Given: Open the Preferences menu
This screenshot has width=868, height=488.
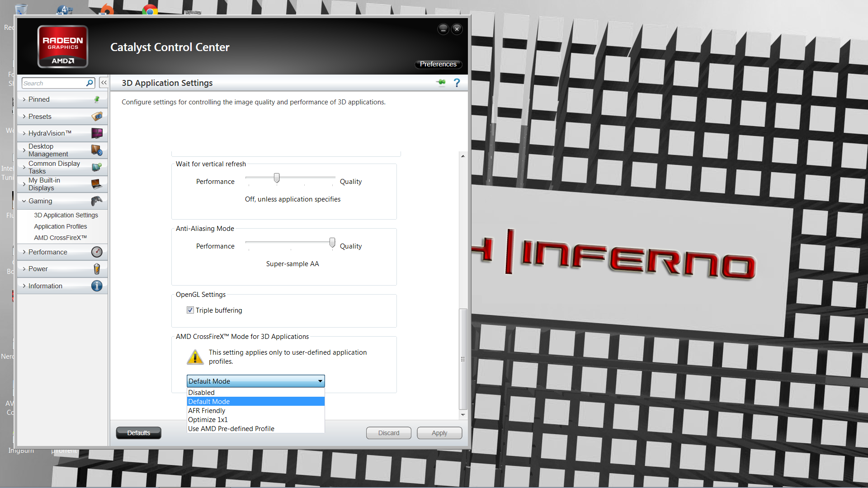Looking at the screenshot, I should [x=438, y=64].
